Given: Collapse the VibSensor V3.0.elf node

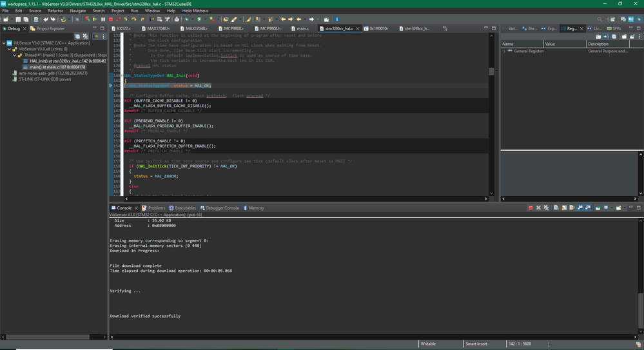Looking at the screenshot, I should click(x=9, y=49).
